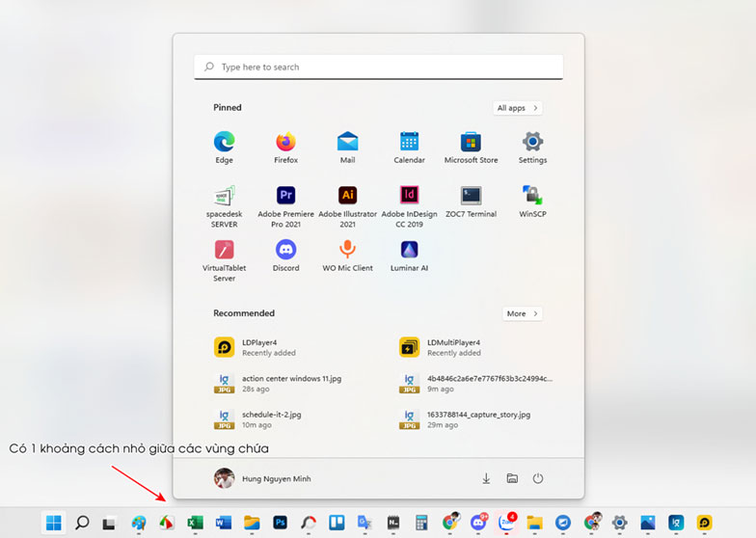Open recommended LDMultiPlayer4 item
The height and width of the screenshot is (538, 756).
pos(441,347)
